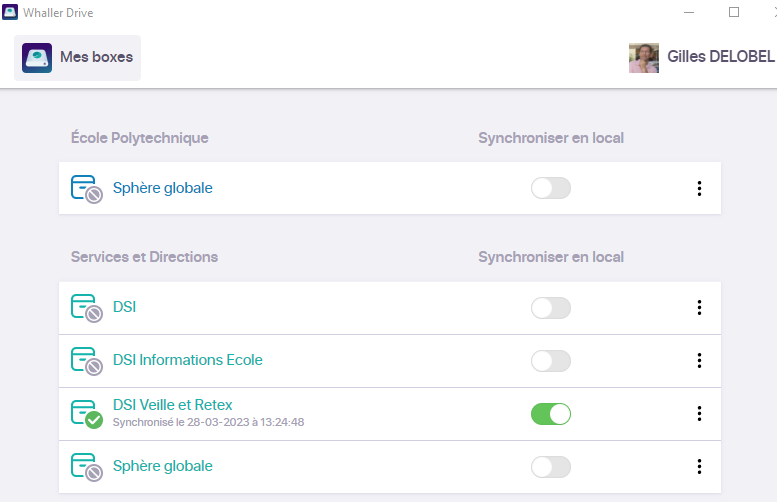Open the DSI Veille et Retex box link
Image resolution: width=777 pixels, height=502 pixels.
click(x=172, y=405)
